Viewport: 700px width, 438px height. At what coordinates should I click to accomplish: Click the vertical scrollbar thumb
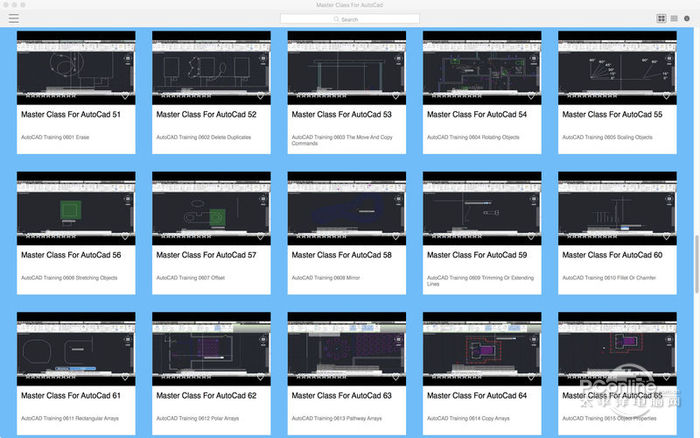pyautogui.click(x=696, y=264)
